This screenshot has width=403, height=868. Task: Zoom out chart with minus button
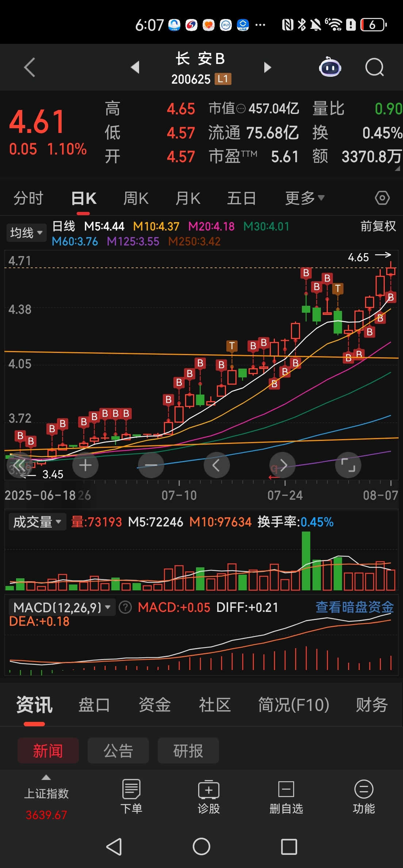coord(151,465)
